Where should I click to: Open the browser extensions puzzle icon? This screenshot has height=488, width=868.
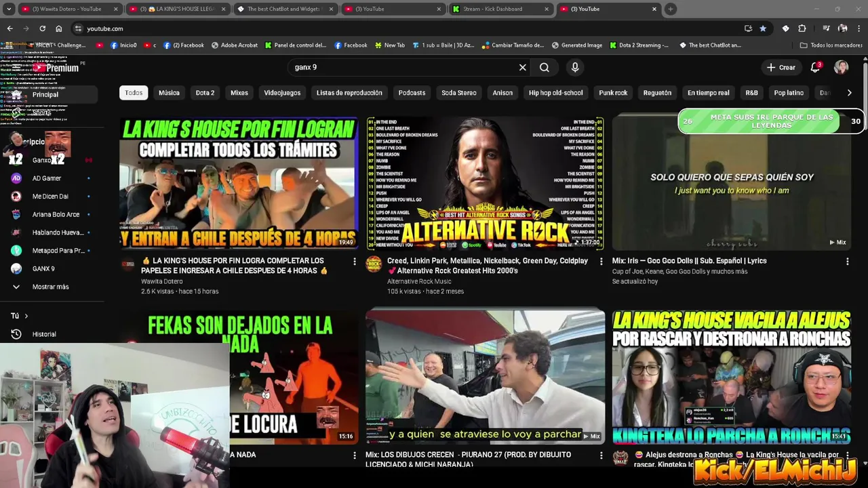(x=802, y=28)
